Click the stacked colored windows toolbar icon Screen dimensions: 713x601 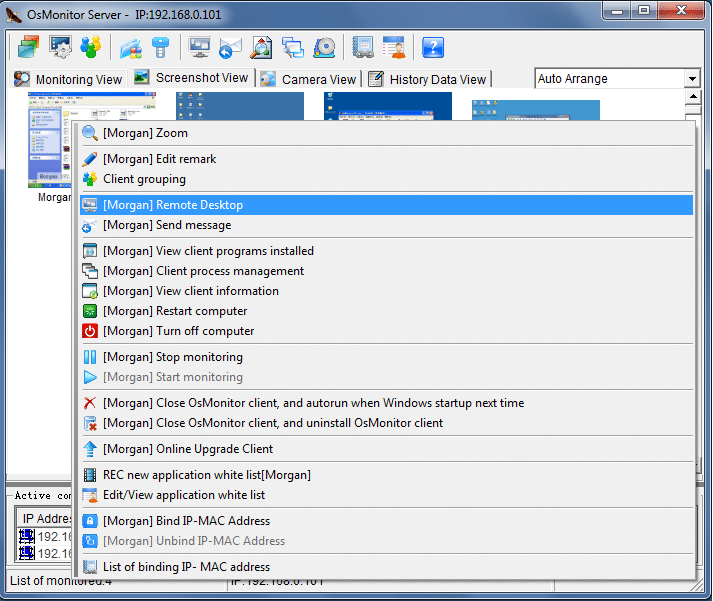tap(28, 47)
